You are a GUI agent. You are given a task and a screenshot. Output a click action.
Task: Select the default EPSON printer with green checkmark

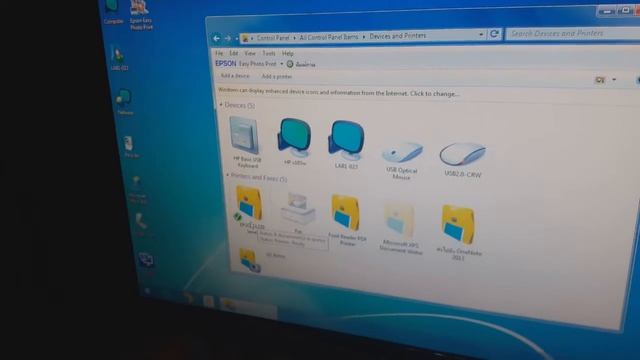pos(249,203)
